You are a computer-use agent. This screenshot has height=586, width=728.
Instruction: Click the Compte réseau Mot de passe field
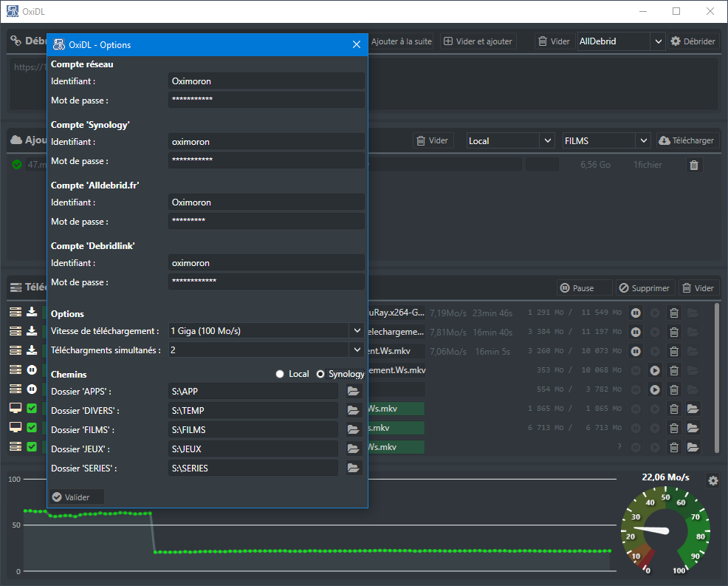(266, 100)
